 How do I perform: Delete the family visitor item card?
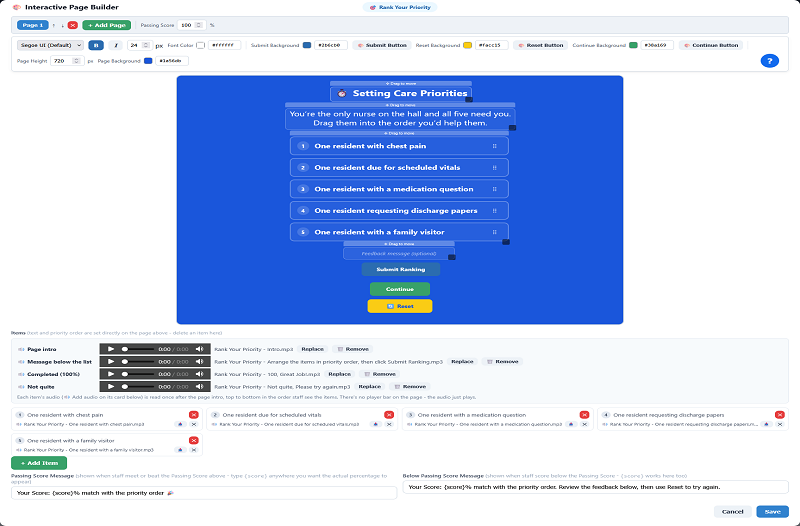pos(193,440)
